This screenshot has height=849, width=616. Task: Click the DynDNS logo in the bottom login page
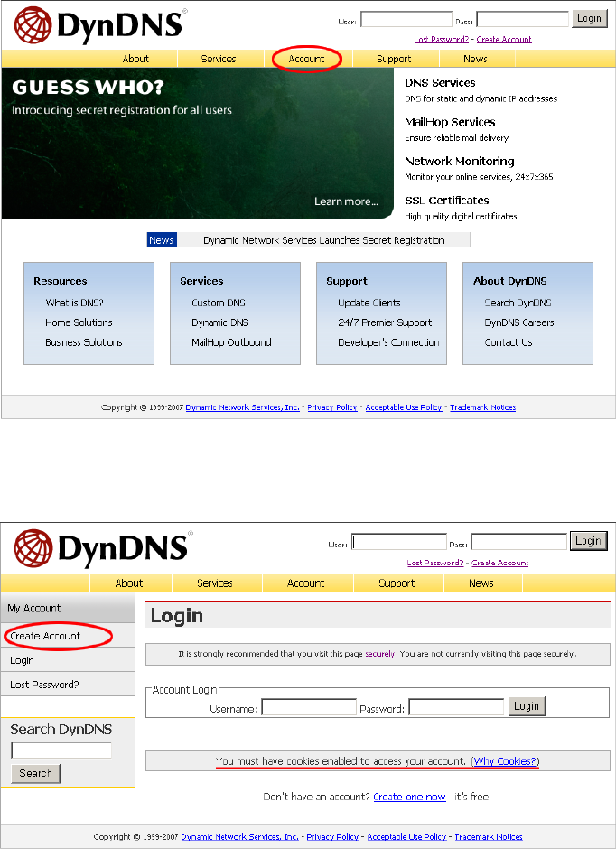(x=103, y=548)
